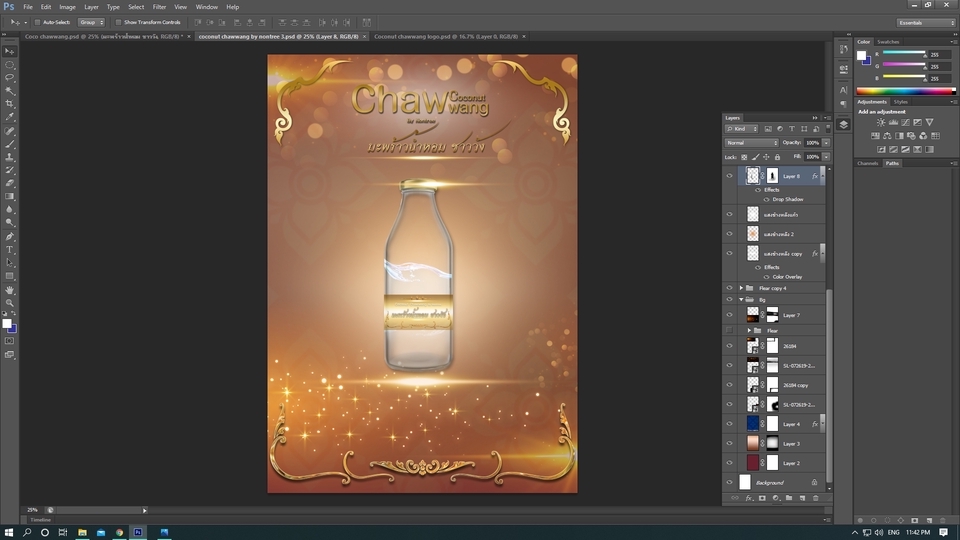
Task: Delete layer with trash icon
Action: (x=816, y=498)
